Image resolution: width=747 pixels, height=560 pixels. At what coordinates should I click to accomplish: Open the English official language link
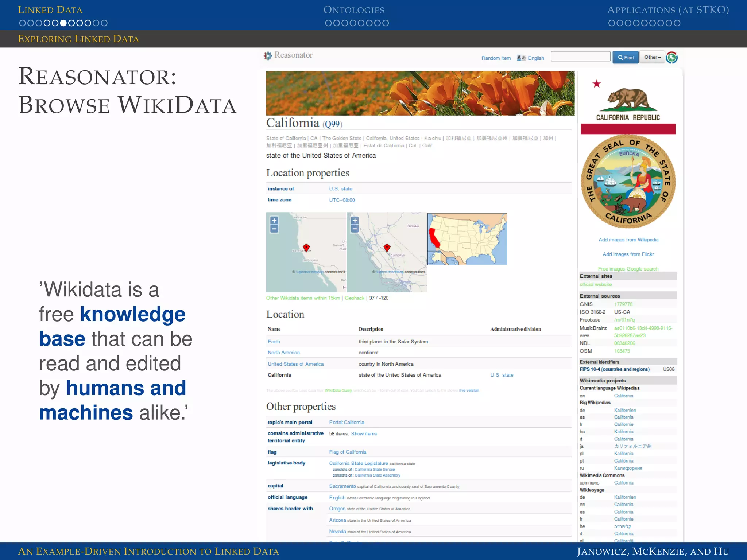[337, 498]
